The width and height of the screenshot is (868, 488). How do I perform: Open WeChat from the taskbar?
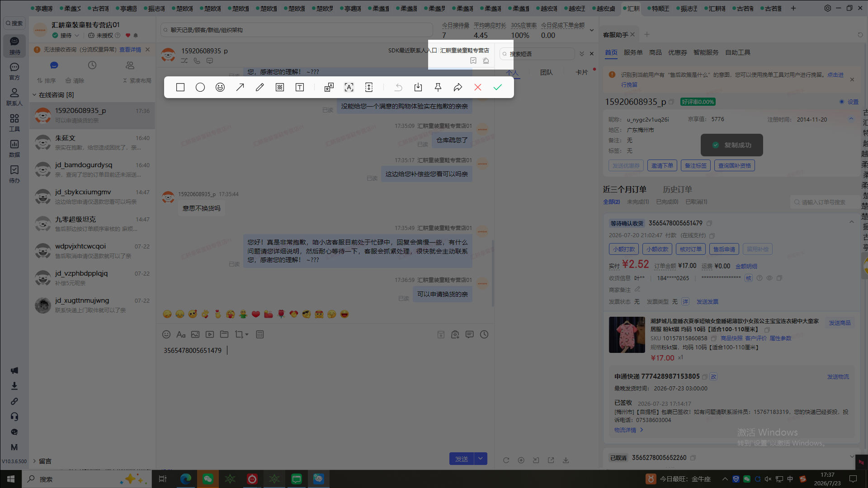click(208, 479)
